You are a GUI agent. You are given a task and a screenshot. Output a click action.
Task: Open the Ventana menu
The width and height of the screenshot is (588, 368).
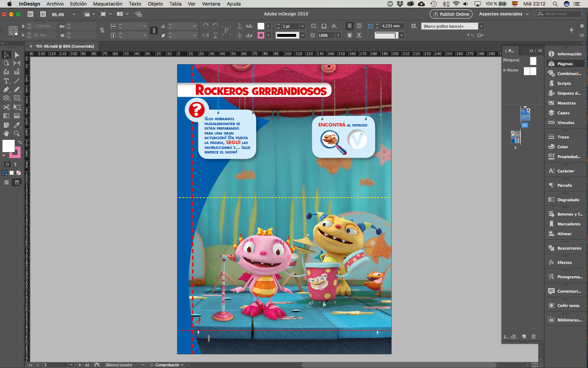(211, 4)
